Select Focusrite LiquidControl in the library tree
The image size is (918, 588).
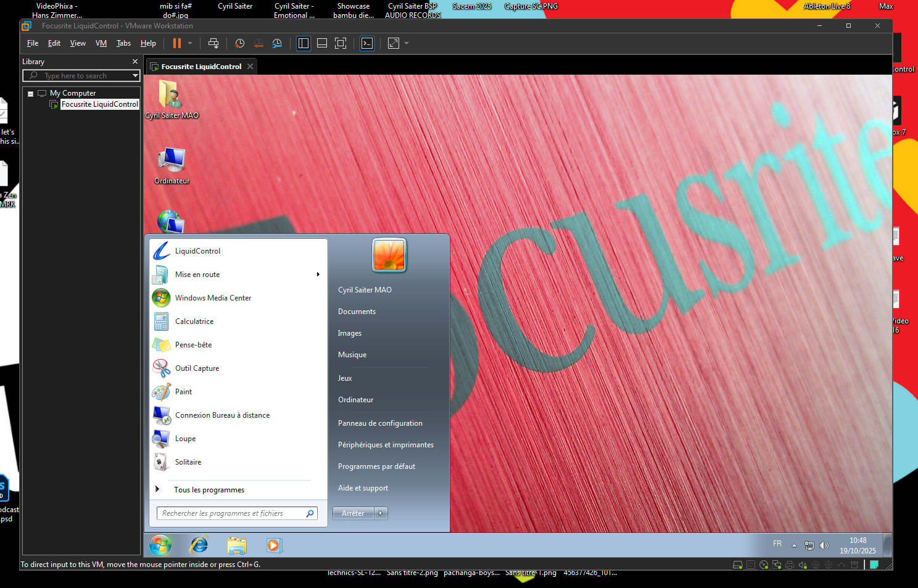click(x=100, y=104)
